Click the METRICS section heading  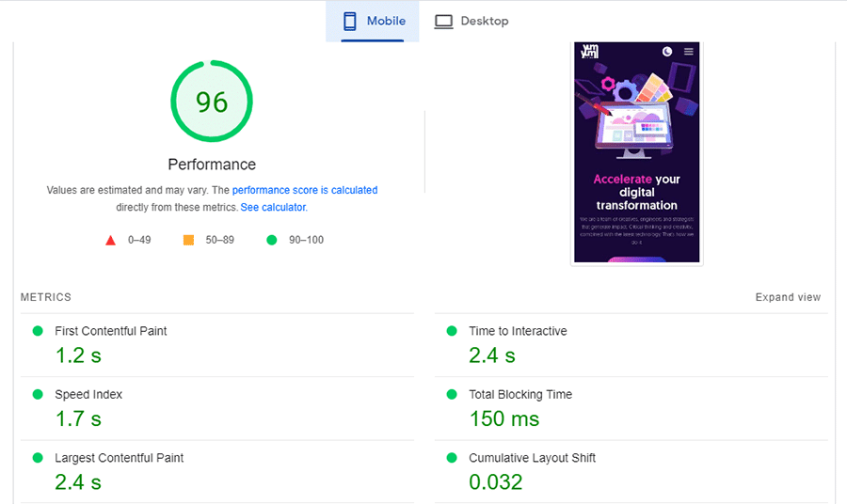pyautogui.click(x=46, y=297)
